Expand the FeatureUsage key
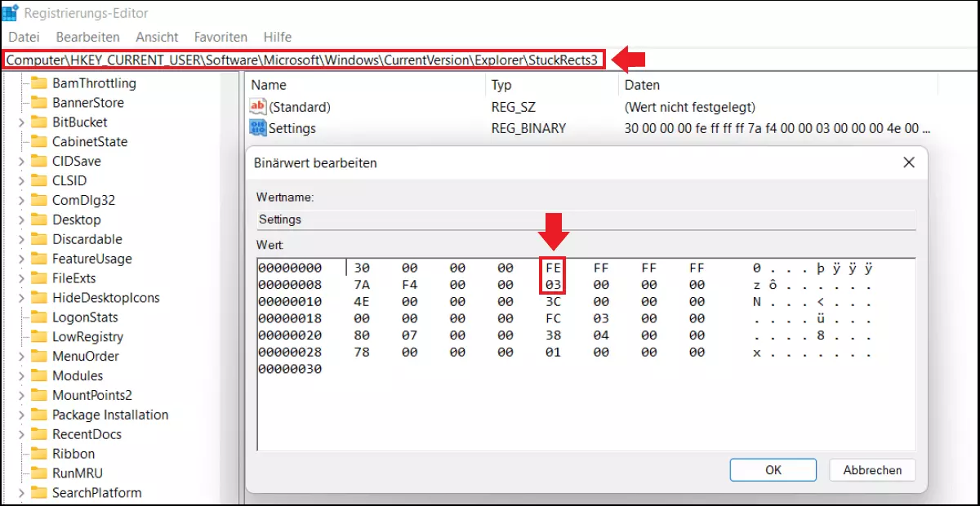Image resolution: width=980 pixels, height=506 pixels. [x=21, y=259]
